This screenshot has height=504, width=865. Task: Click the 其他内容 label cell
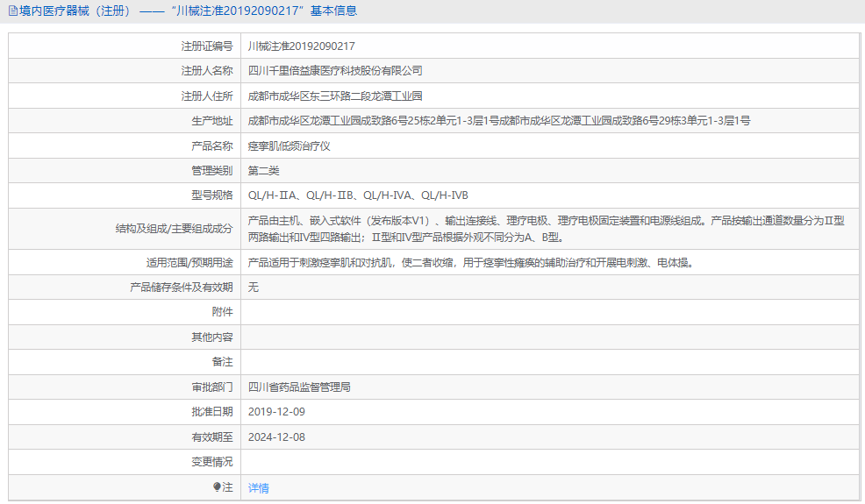coord(125,337)
